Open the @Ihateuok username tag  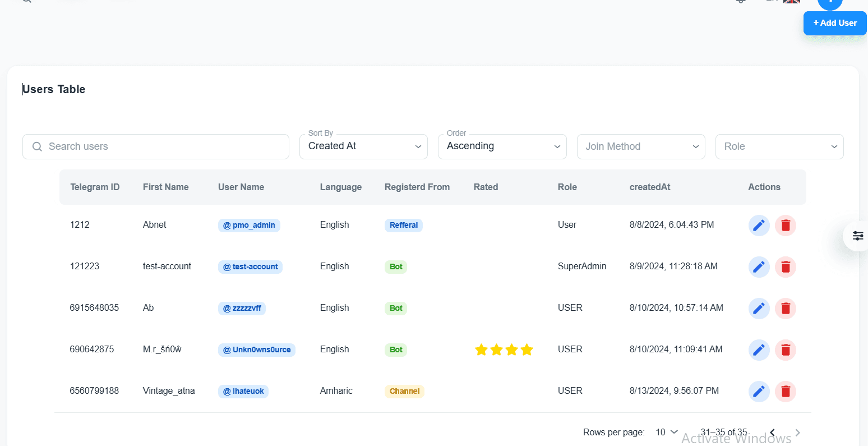243,392
